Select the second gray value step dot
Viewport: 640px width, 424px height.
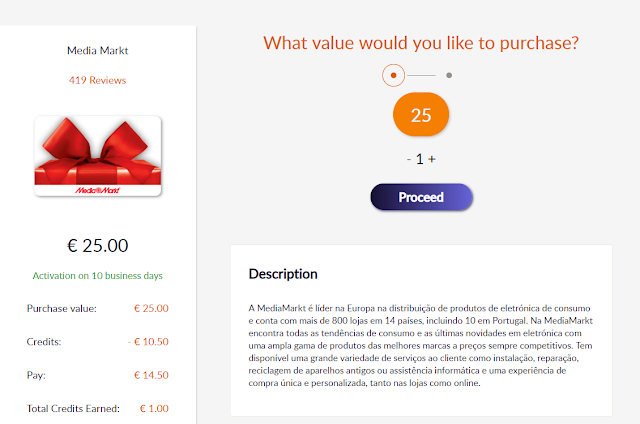pyautogui.click(x=449, y=75)
